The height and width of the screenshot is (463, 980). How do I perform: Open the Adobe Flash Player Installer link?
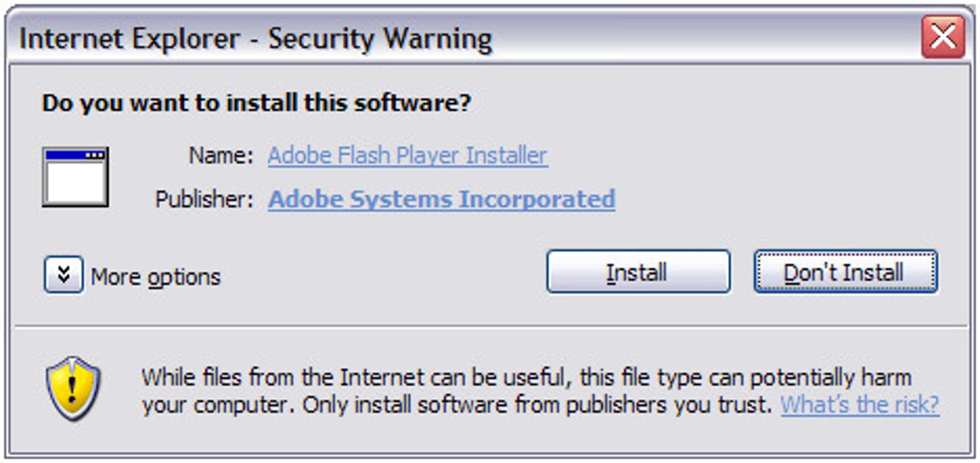tap(407, 156)
